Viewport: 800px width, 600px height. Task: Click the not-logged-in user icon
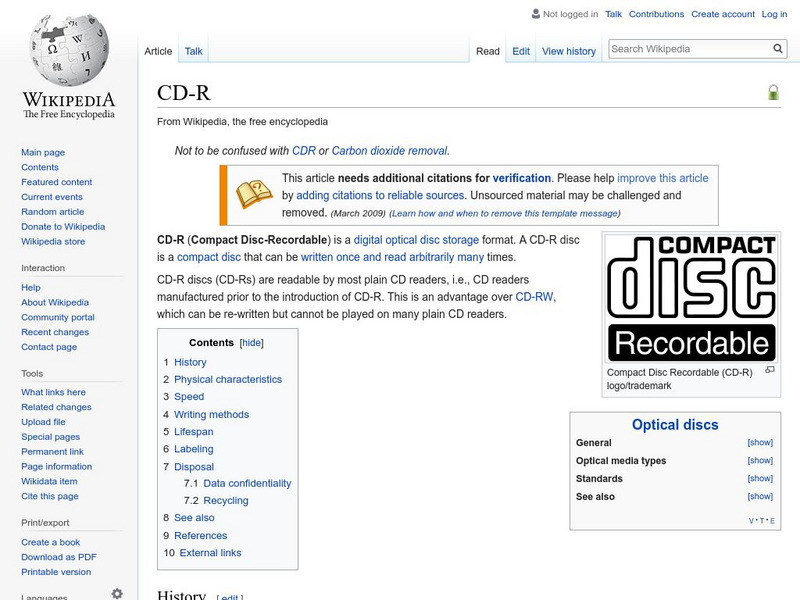(536, 14)
